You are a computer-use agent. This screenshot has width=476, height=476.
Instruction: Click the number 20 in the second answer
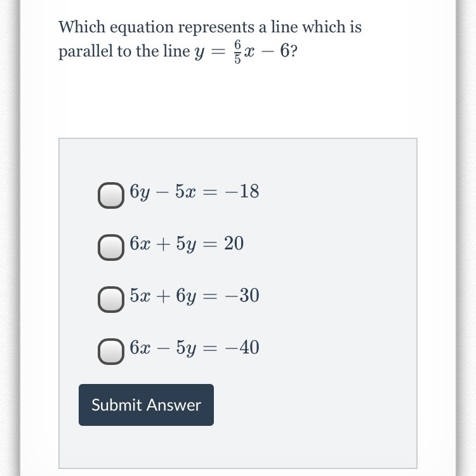click(234, 244)
